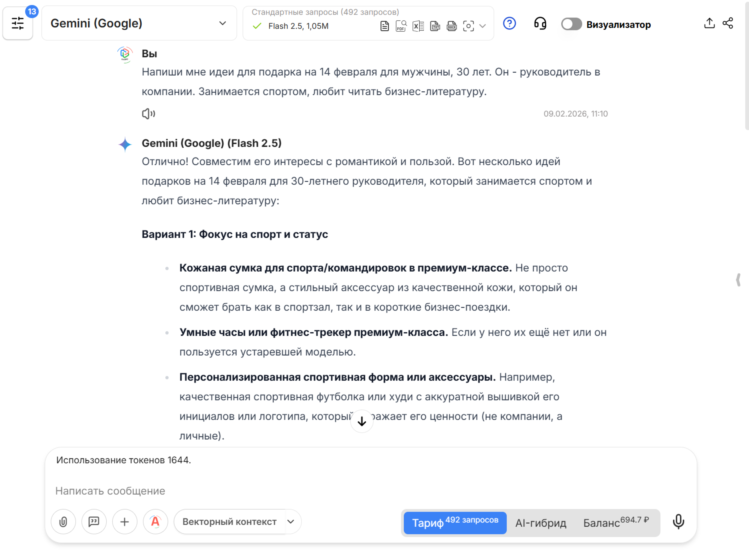This screenshot has width=749, height=560.
Task: Open the Векторный контекст dropdown
Action: coord(237,522)
